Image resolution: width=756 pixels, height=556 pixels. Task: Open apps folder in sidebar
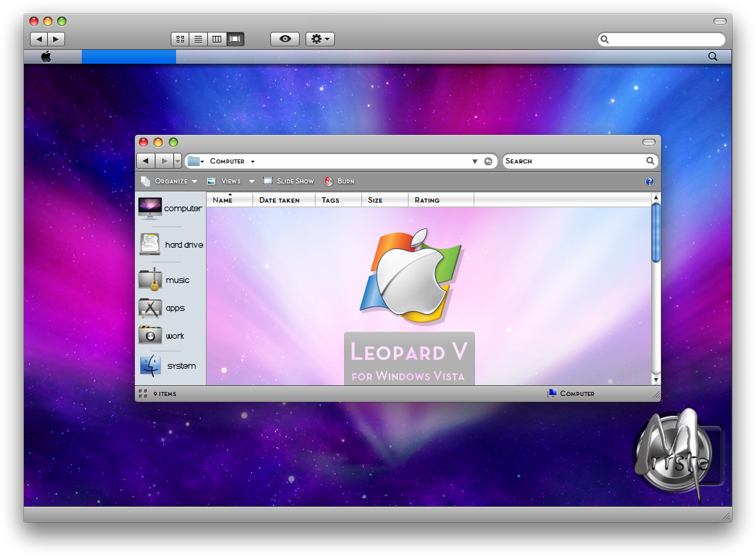click(161, 308)
